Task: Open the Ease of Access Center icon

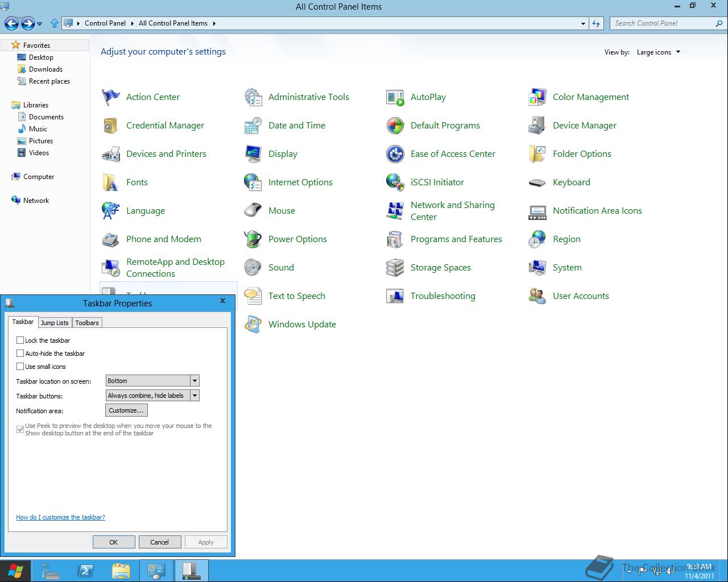Action: point(395,154)
